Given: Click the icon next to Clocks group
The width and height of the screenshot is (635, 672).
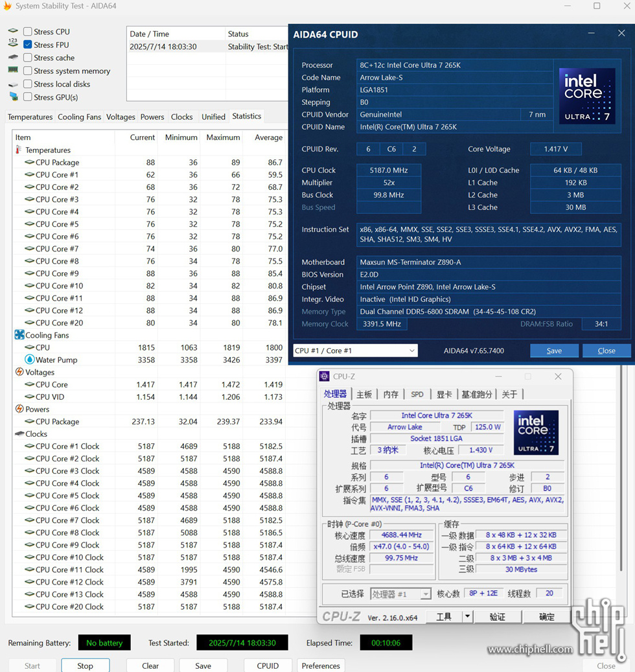Looking at the screenshot, I should click(x=19, y=434).
